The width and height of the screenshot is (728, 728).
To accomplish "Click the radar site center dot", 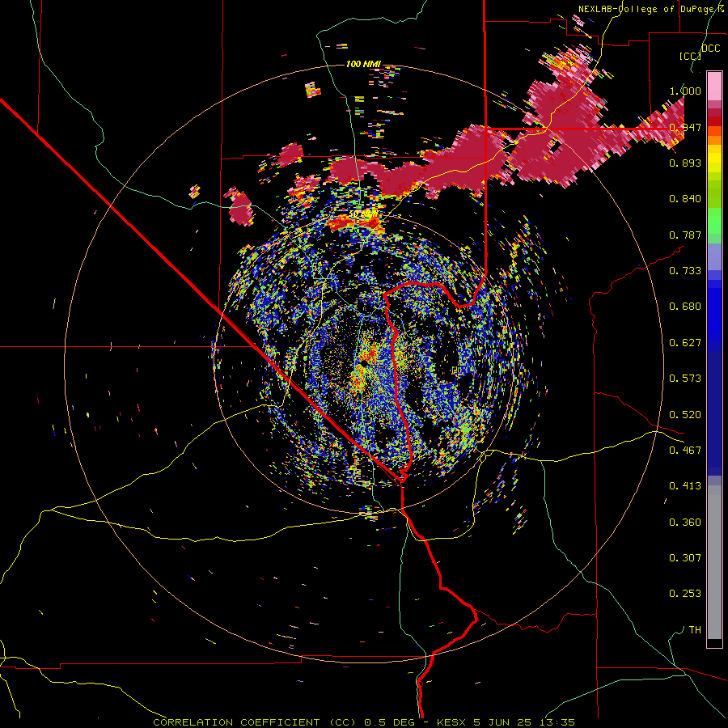I will click(365, 362).
